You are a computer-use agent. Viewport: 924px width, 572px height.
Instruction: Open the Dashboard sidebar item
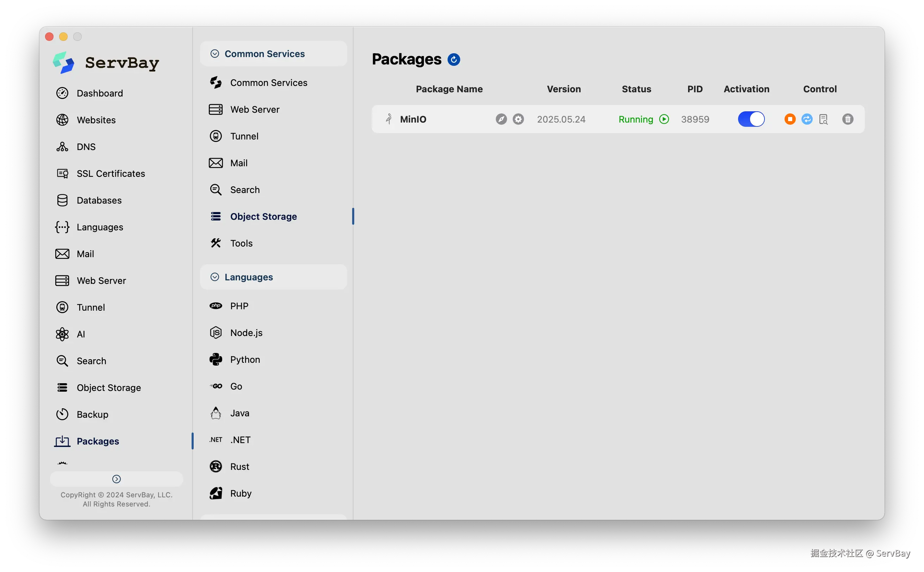[x=99, y=93]
